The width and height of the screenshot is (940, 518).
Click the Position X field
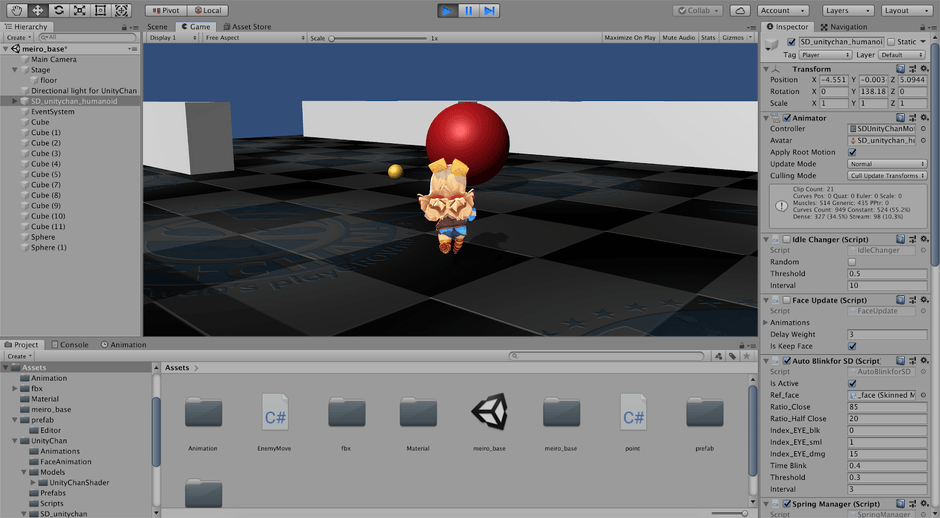point(833,80)
